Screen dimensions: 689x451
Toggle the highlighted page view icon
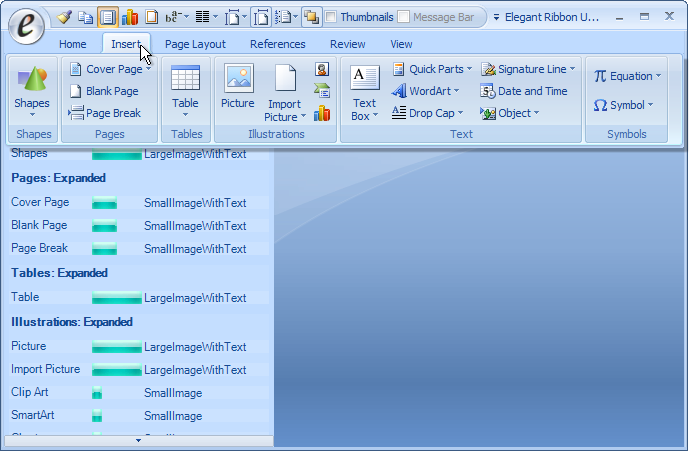(x=108, y=17)
